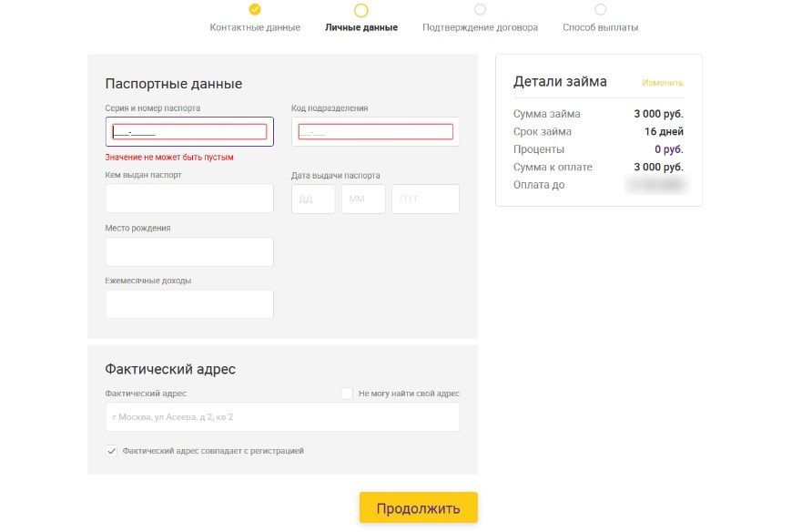The image size is (812, 532).
Task: Click the Способ выплаты step circle
Action: pyautogui.click(x=600, y=9)
